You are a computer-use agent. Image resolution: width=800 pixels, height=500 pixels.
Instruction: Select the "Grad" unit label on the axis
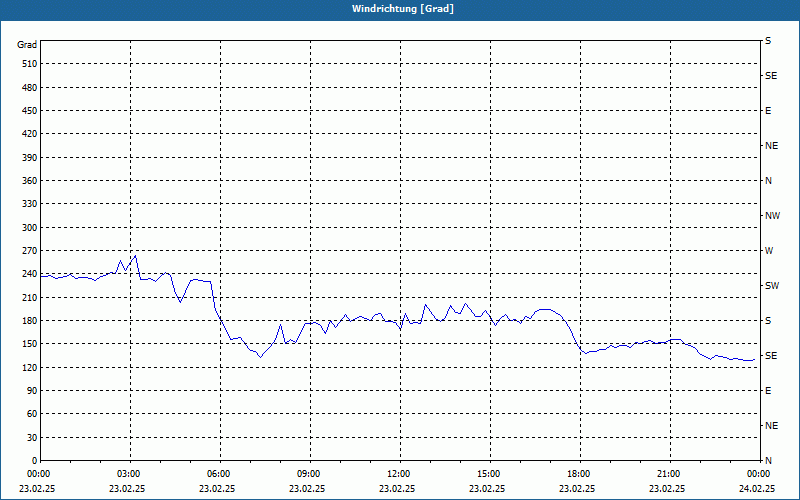click(x=27, y=45)
